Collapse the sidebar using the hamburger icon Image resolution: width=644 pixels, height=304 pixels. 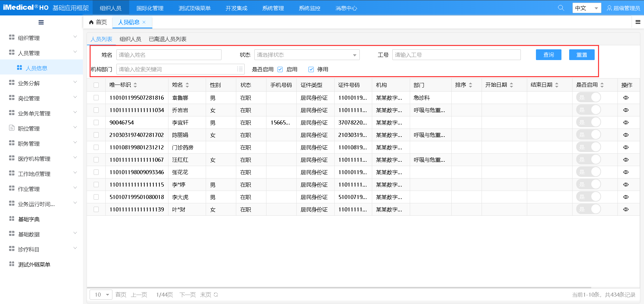(x=41, y=22)
